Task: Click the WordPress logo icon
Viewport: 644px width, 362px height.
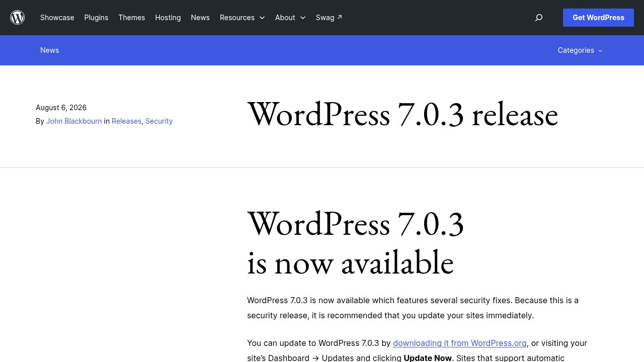Action: (x=18, y=18)
